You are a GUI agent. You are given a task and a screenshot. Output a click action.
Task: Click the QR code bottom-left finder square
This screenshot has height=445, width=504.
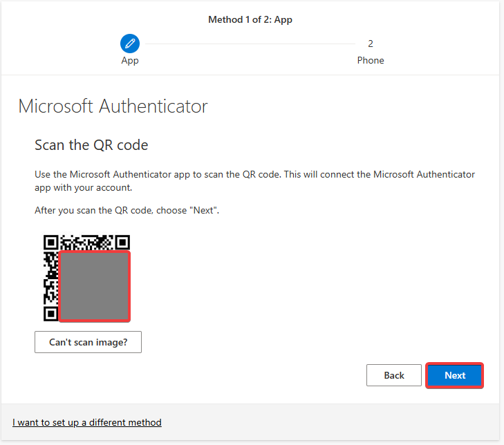50,314
